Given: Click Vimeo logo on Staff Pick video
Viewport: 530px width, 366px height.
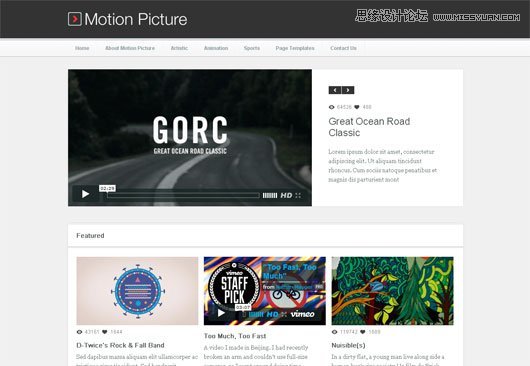Looking at the screenshot, I should coord(303,314).
